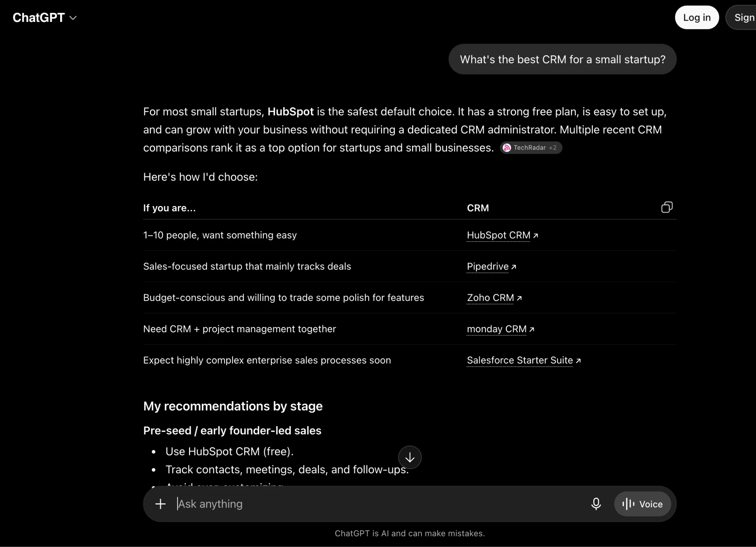Image resolution: width=756 pixels, height=547 pixels.
Task: Click the user message bubble about CRM
Action: 562,59
